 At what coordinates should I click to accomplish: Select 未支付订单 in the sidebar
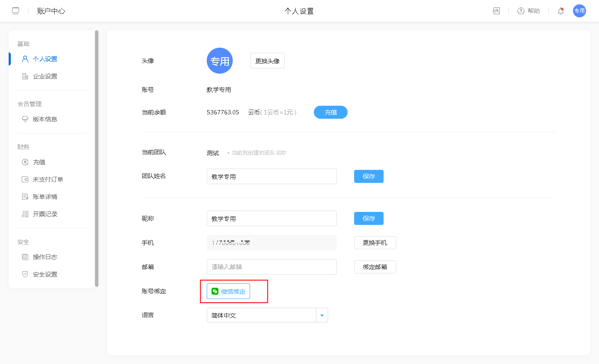pos(48,179)
